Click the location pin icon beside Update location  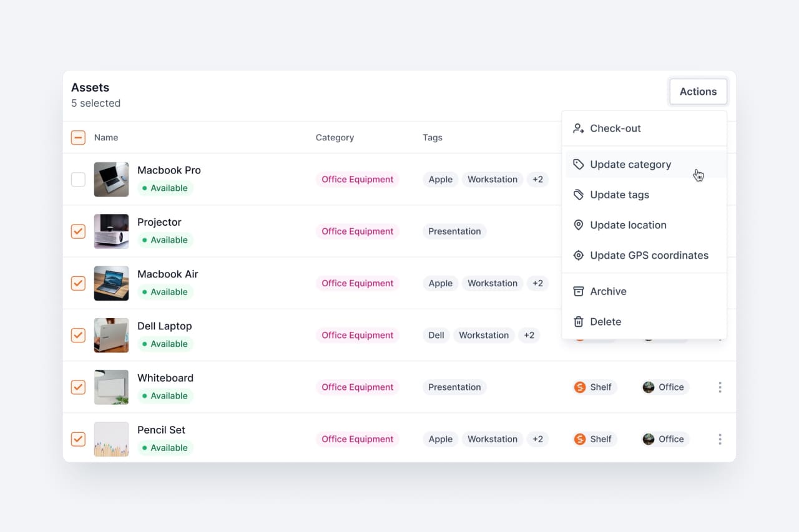pyautogui.click(x=579, y=225)
